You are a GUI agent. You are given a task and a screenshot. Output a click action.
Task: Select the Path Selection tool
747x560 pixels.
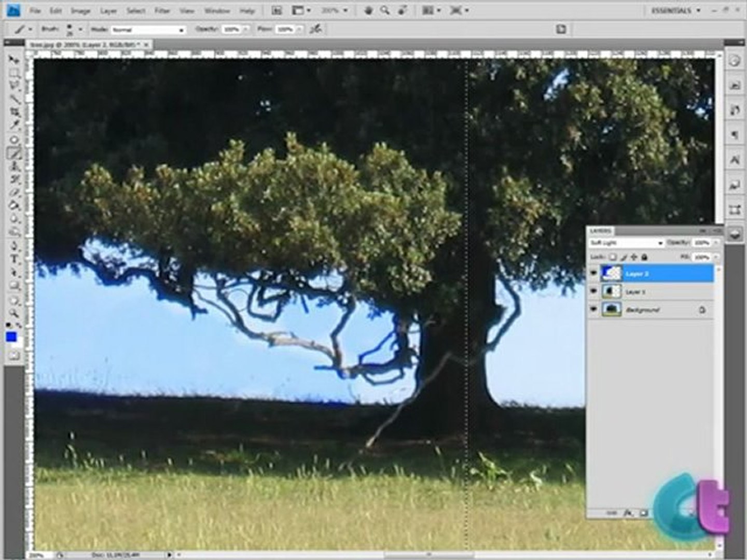click(14, 273)
